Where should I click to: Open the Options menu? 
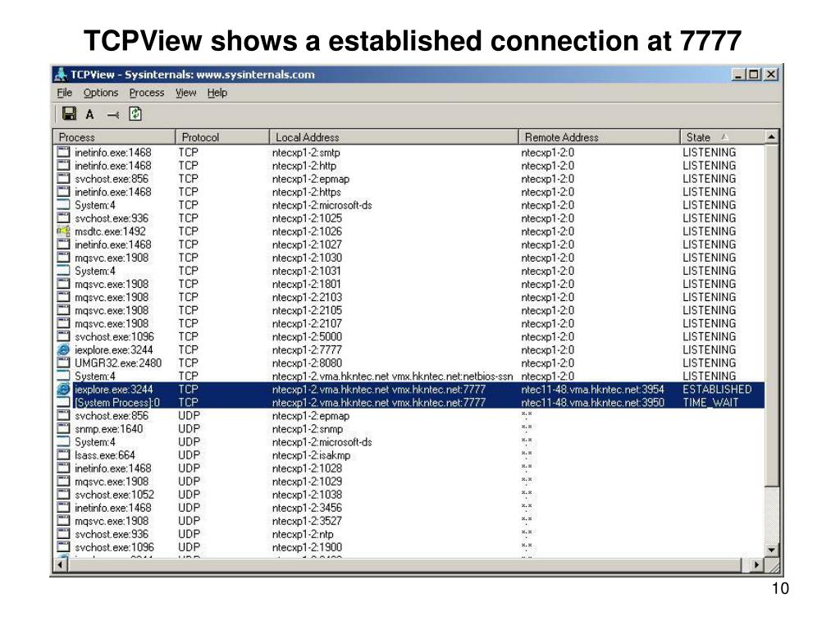101,93
